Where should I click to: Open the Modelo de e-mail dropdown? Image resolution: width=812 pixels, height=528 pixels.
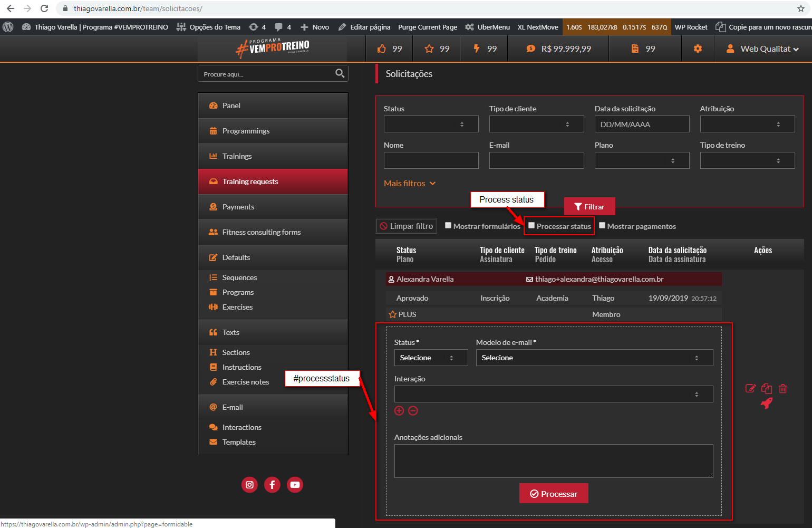(594, 358)
